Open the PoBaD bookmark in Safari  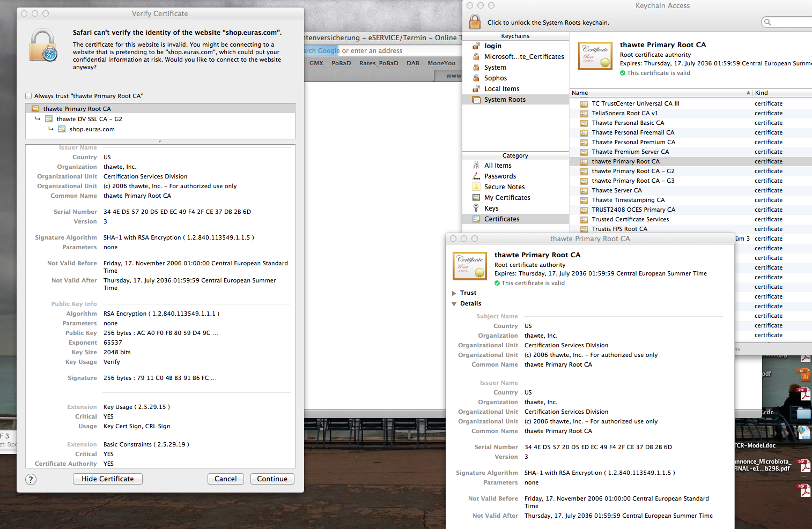pyautogui.click(x=341, y=63)
